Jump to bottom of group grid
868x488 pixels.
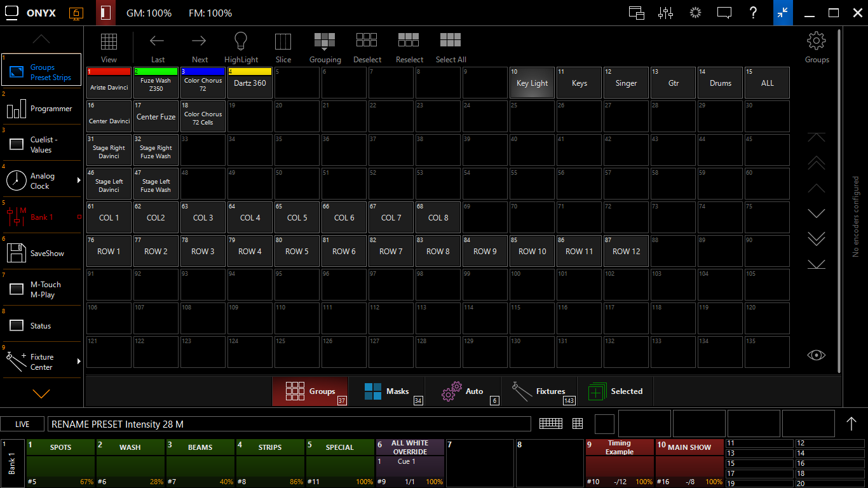(817, 264)
